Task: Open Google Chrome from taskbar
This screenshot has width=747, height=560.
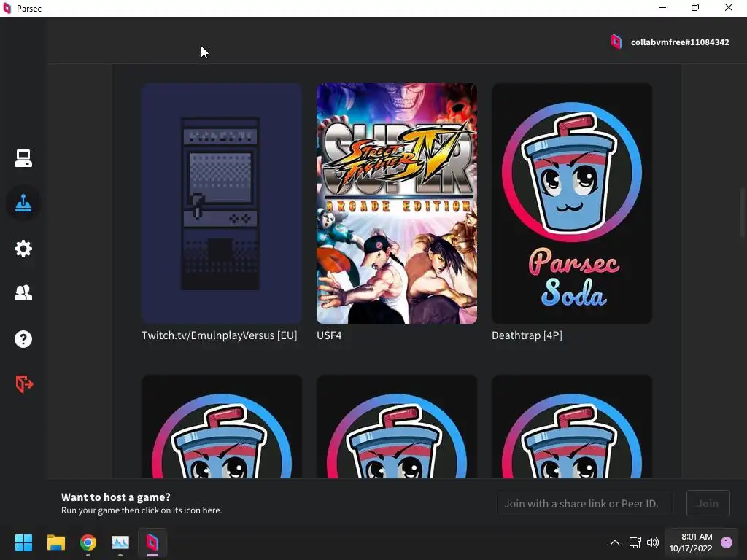Action: pyautogui.click(x=88, y=542)
